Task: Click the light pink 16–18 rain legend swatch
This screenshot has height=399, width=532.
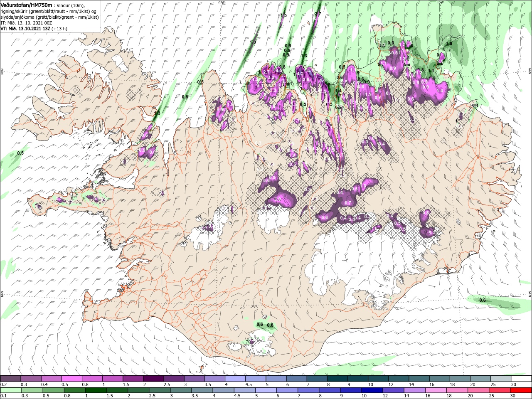Action: click(x=436, y=390)
